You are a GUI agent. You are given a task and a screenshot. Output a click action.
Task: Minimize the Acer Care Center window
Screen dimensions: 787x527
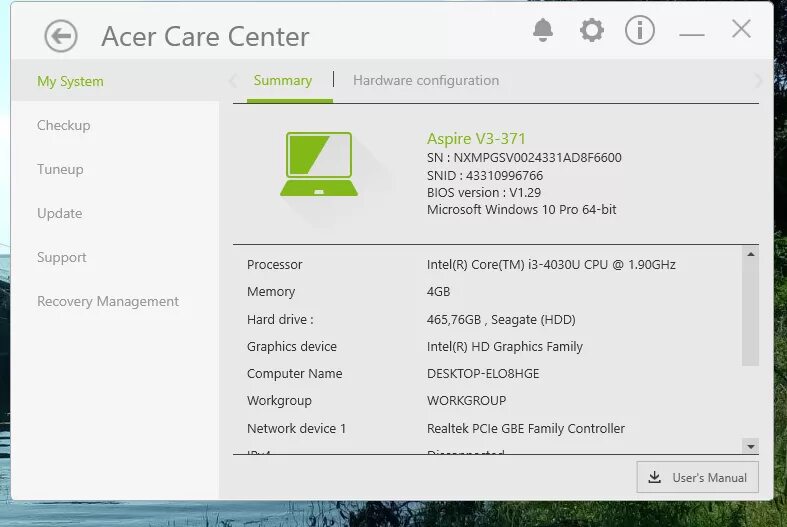pos(692,34)
